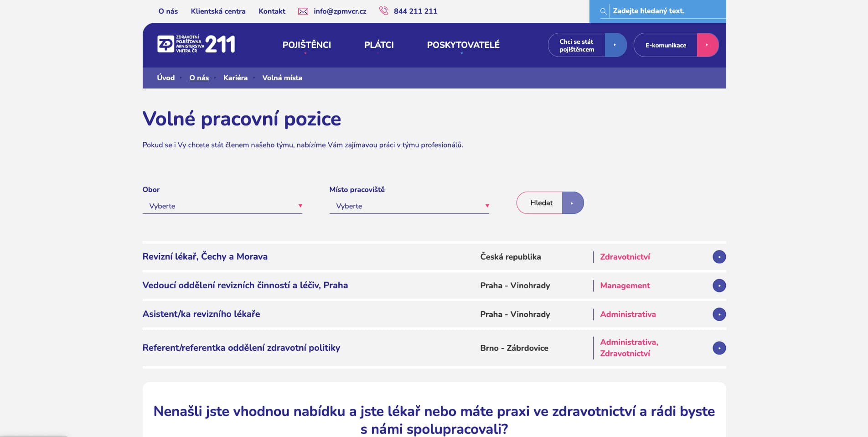Open Revizní lékař listing via arrow icon
The height and width of the screenshot is (437, 868).
[719, 257]
